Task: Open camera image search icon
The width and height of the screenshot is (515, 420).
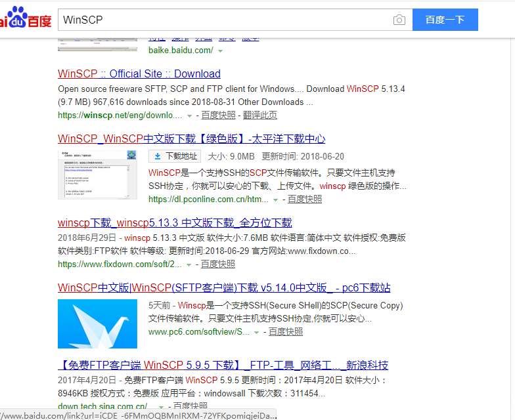Action: pyautogui.click(x=399, y=20)
